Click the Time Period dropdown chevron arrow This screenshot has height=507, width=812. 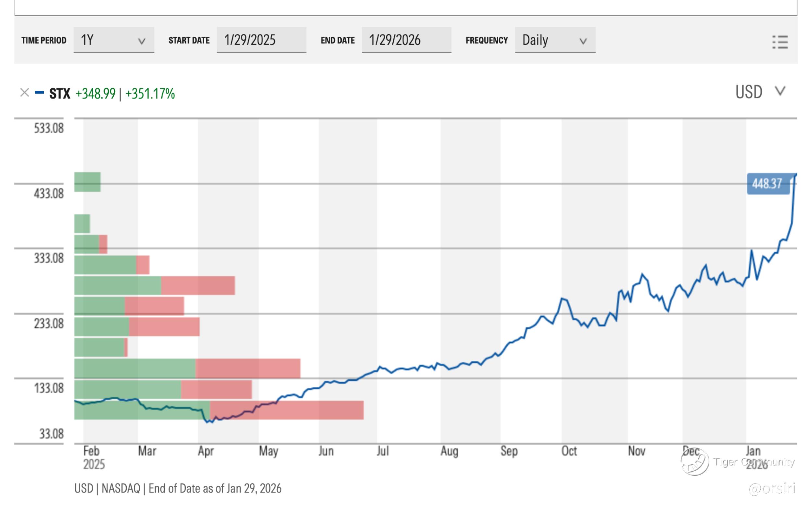(x=142, y=41)
